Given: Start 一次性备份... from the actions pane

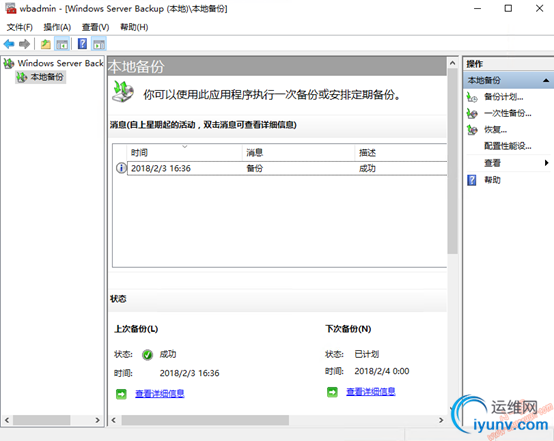Looking at the screenshot, I should pyautogui.click(x=507, y=113).
